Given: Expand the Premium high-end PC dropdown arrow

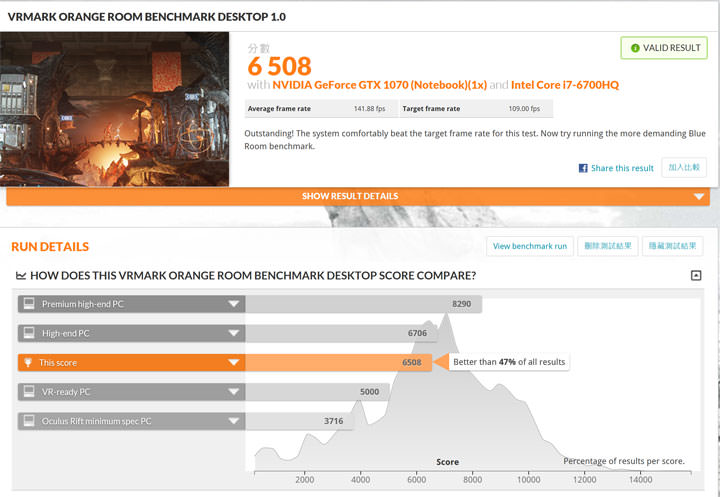Looking at the screenshot, I should click(233, 303).
